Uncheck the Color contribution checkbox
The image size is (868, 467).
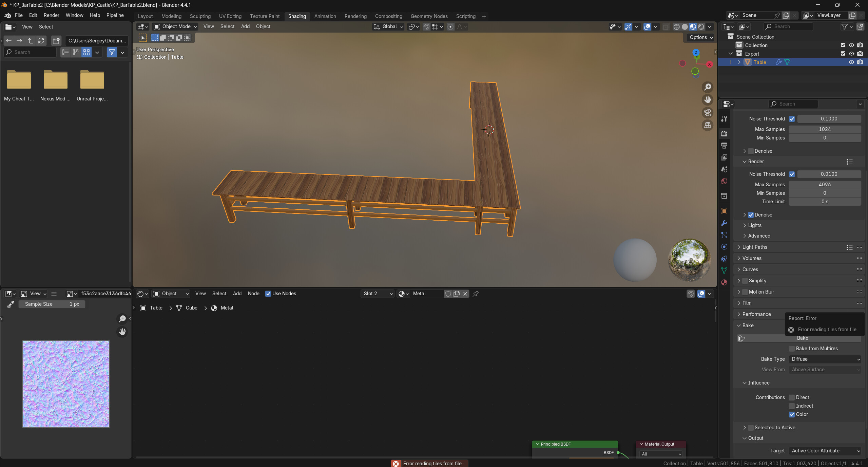[792, 414]
